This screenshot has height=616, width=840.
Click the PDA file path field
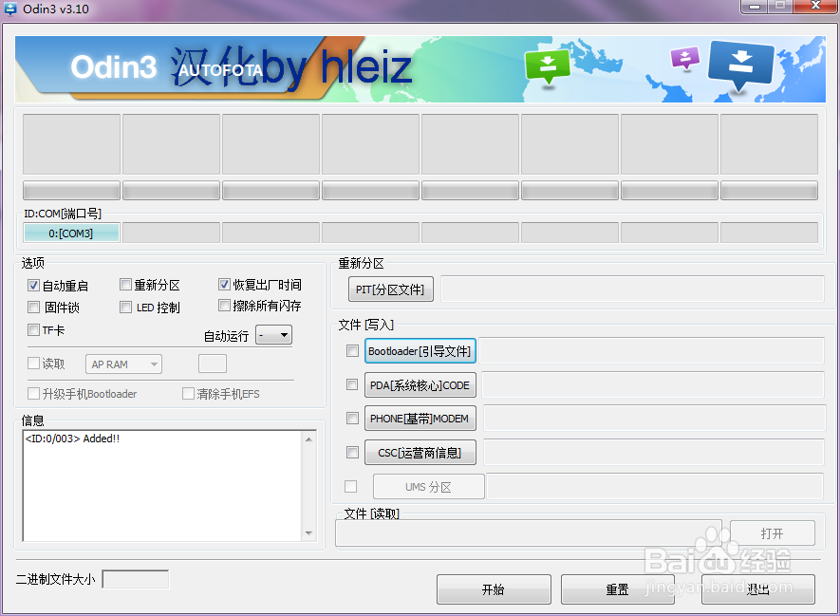(652, 385)
